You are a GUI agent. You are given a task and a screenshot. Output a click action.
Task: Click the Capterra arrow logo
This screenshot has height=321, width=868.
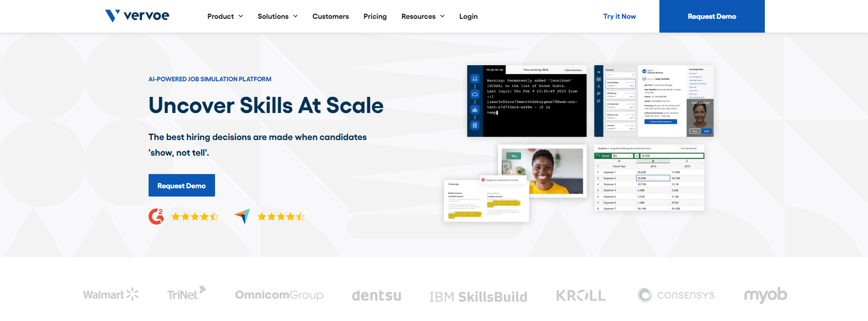243,216
